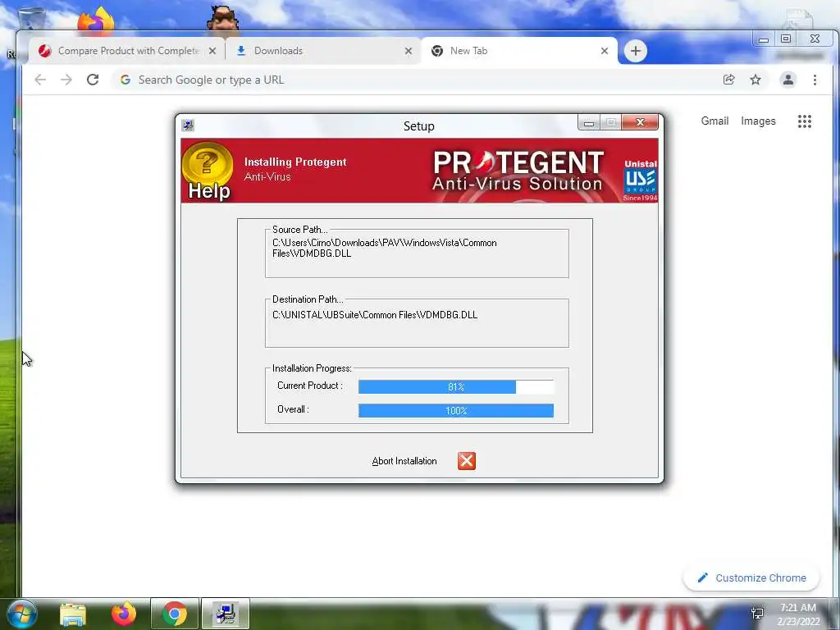Open File Explorer from taskbar
Screen dimensions: 840x630
coord(73,614)
